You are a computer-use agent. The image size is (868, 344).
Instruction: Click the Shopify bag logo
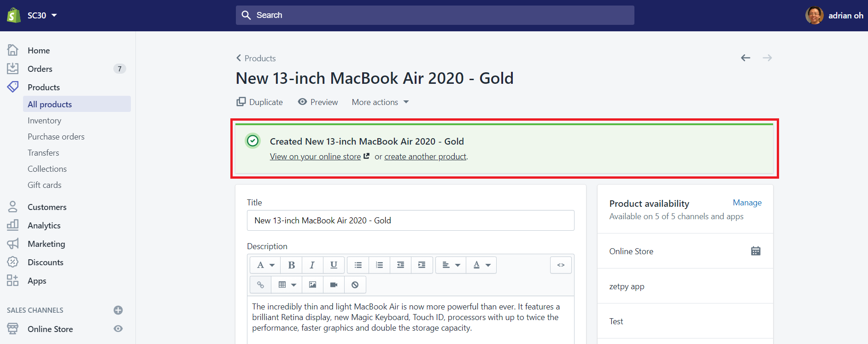14,15
